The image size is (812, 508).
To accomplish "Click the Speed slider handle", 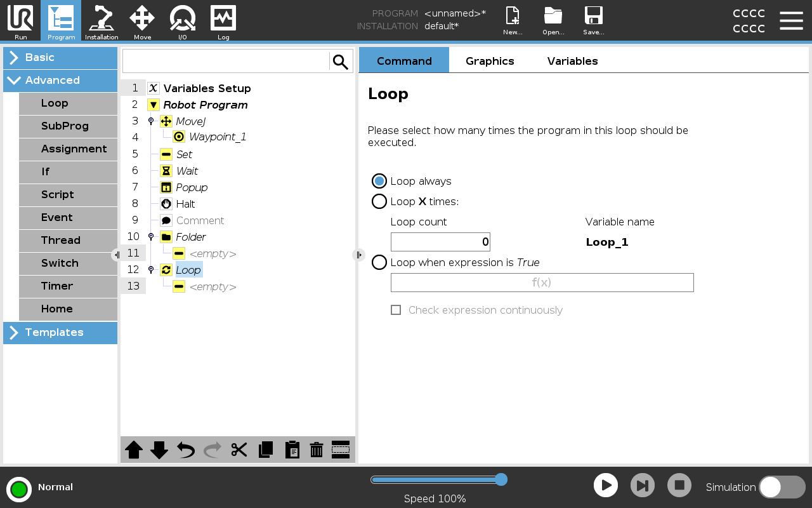I will 501,479.
